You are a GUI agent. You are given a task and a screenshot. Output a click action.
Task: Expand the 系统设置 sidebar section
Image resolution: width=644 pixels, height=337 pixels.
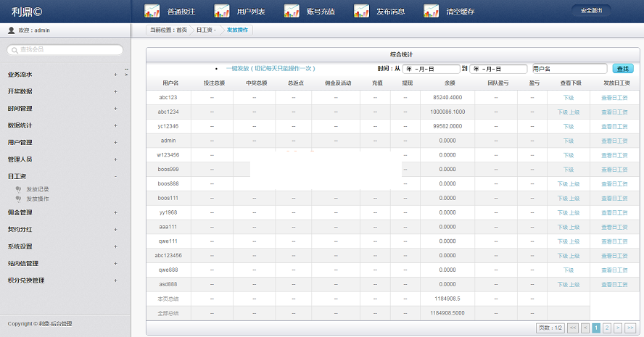click(x=115, y=246)
